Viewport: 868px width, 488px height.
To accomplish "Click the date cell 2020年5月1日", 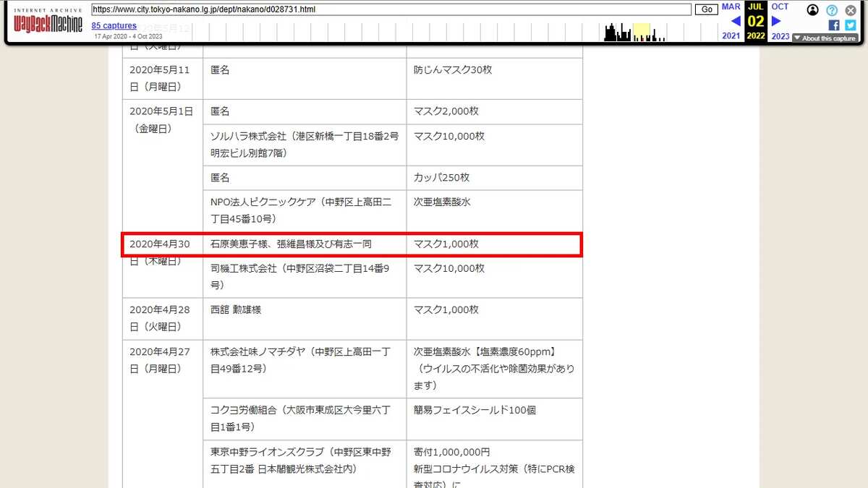I will 163,165.
